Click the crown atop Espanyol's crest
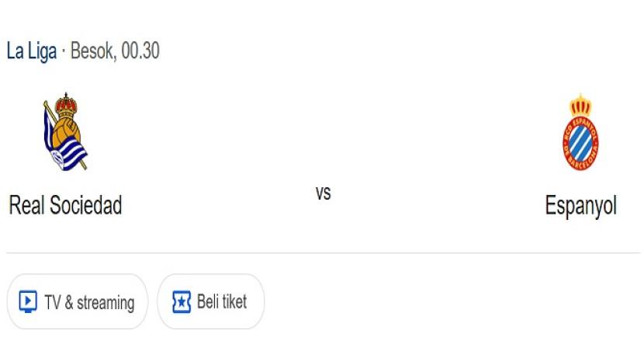 pyautogui.click(x=580, y=105)
